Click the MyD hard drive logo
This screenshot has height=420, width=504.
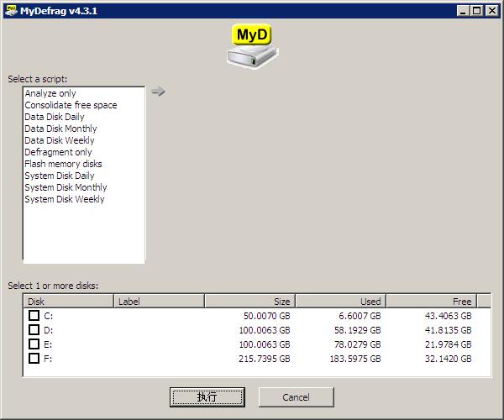(252, 46)
